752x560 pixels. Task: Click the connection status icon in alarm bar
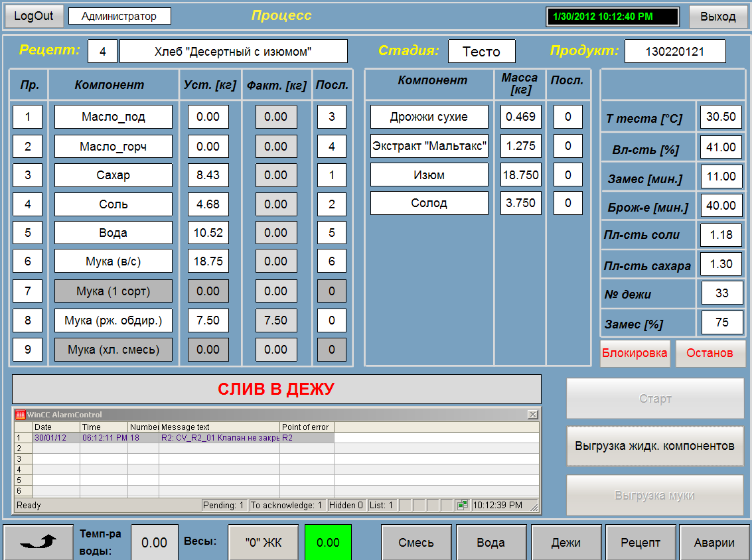click(x=462, y=506)
